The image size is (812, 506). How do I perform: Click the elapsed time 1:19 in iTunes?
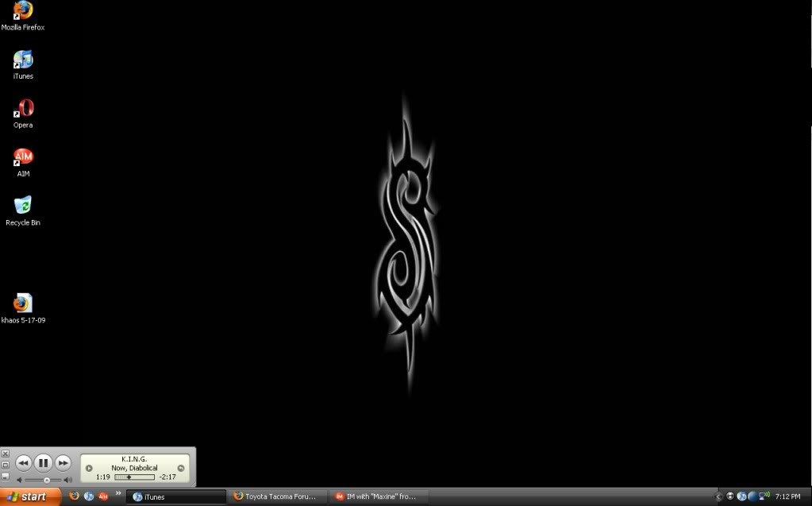pyautogui.click(x=102, y=477)
